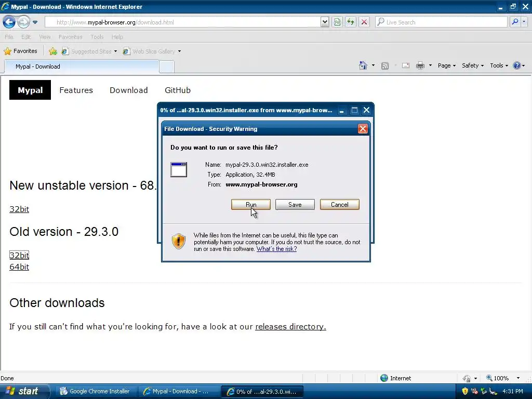Image resolution: width=532 pixels, height=399 pixels.
Task: Open the View menu
Action: pyautogui.click(x=45, y=37)
